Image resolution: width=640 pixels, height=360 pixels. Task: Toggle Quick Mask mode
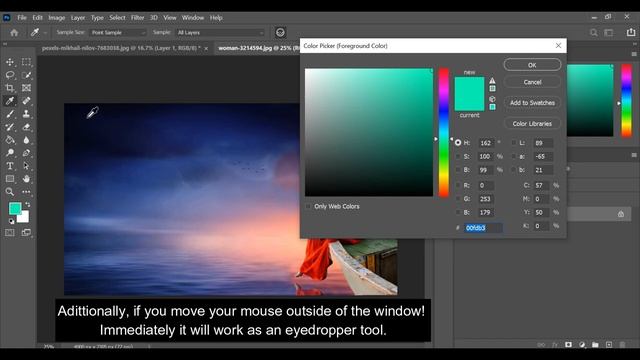[10, 233]
